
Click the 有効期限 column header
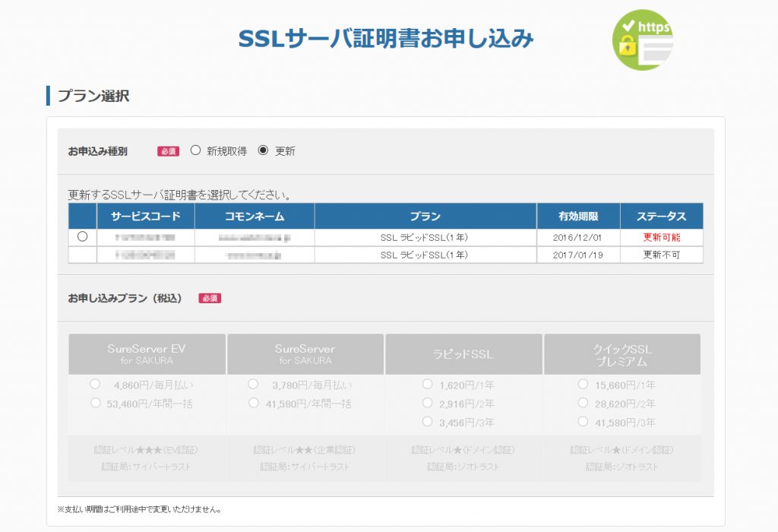[578, 217]
